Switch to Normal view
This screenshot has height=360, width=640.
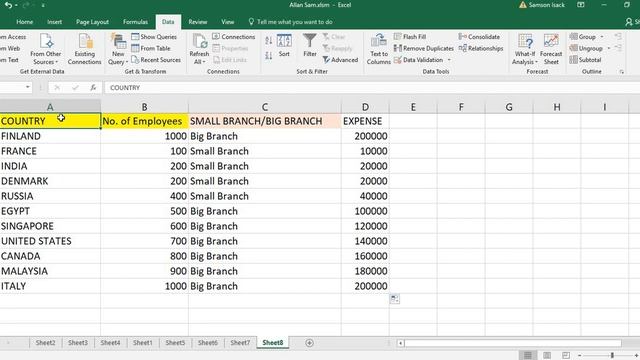coord(528,355)
